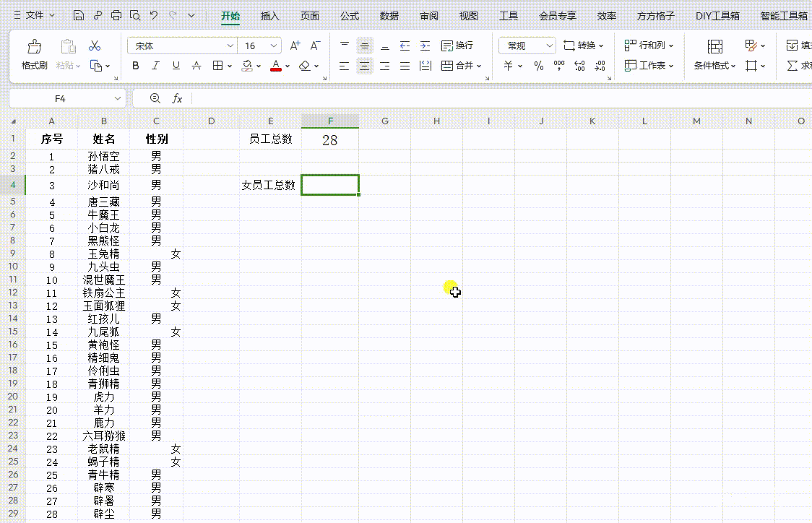This screenshot has width=812, height=523.
Task: Click cell F1 showing 28
Action: pyautogui.click(x=330, y=139)
